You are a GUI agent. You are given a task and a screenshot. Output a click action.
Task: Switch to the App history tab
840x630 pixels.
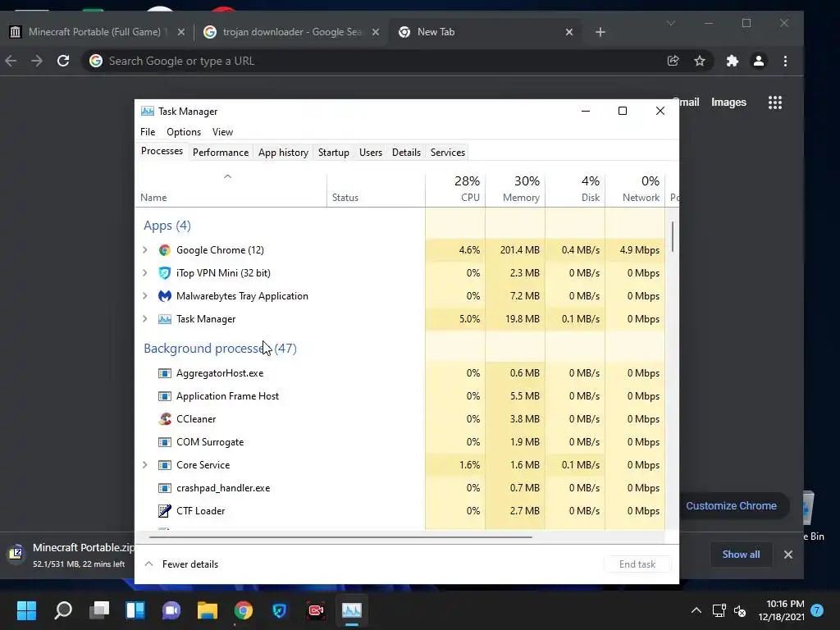pyautogui.click(x=283, y=153)
